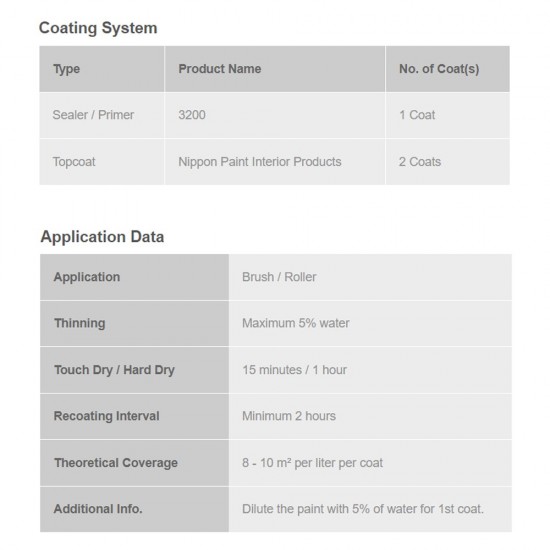Select the Touch Dry / Hard Dry label
Screen dimensions: 550x550
pyautogui.click(x=134, y=370)
